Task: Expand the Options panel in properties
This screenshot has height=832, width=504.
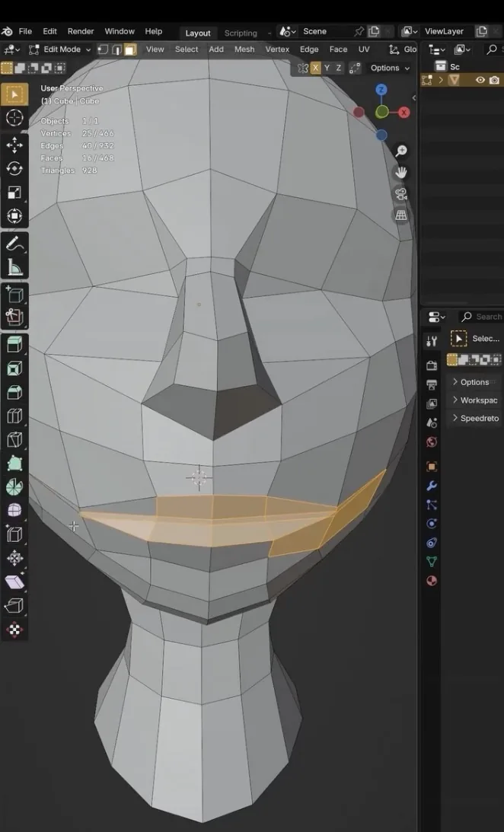Action: point(474,382)
